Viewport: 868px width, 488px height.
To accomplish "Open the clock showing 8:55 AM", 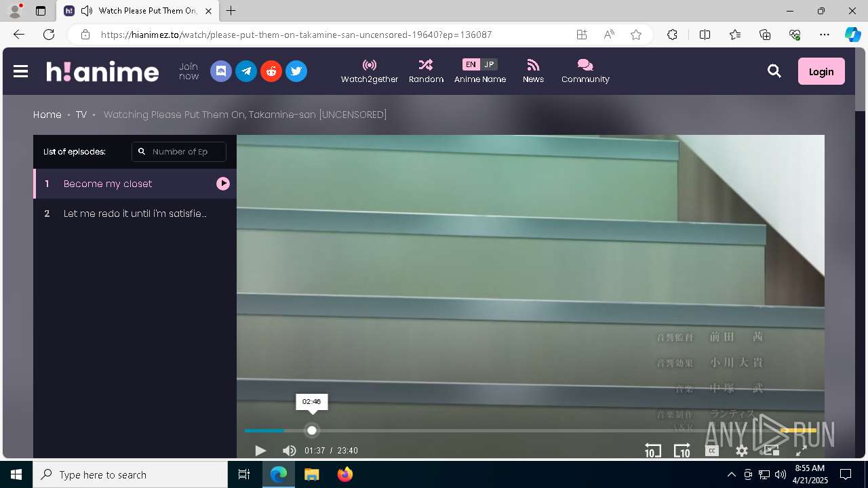I will point(810,474).
